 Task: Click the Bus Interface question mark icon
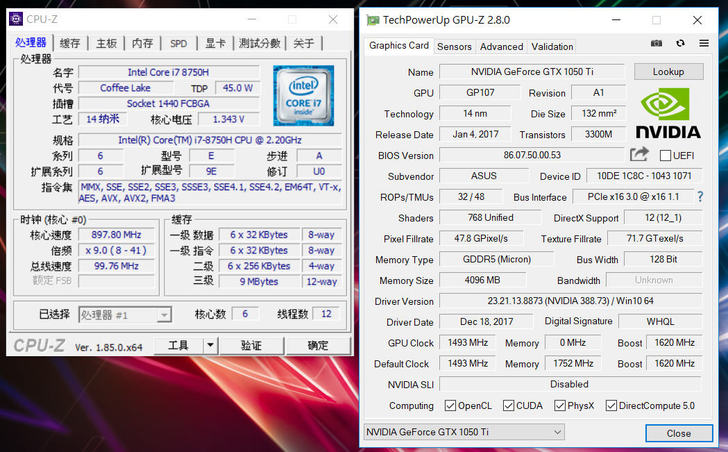(700, 197)
